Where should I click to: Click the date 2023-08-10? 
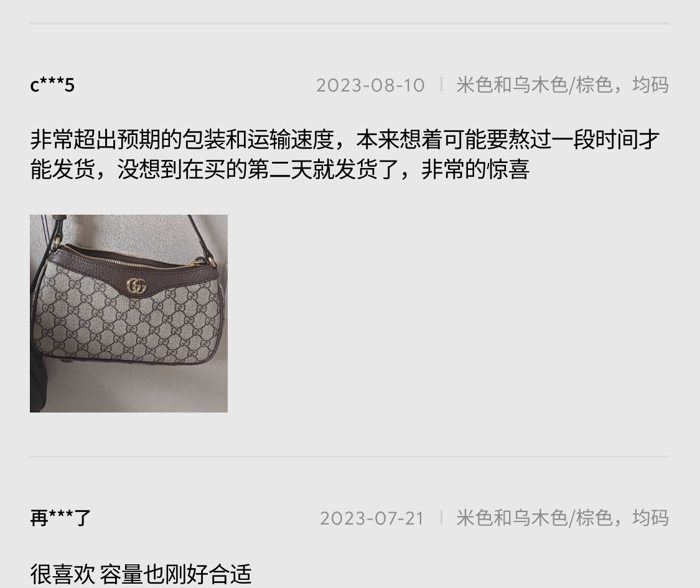[x=371, y=85]
